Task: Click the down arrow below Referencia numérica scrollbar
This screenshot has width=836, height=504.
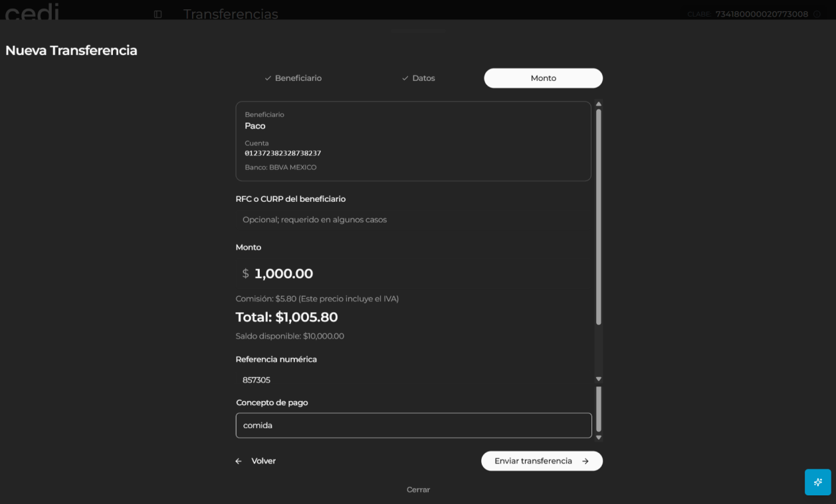Action: 598,378
